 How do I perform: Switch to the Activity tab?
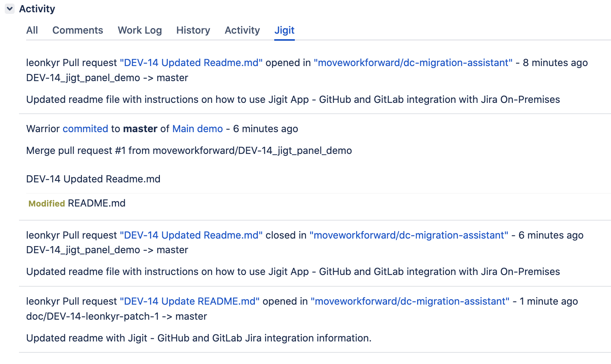pos(242,30)
